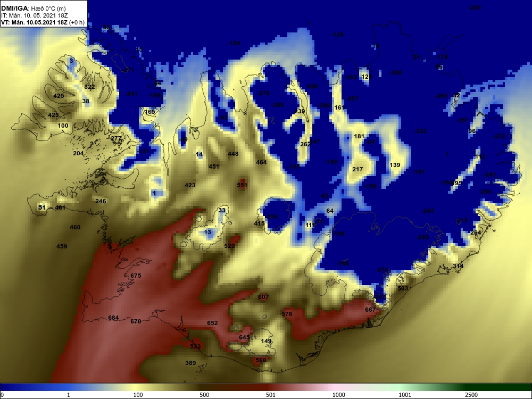This screenshot has height=399, width=532.
Task: Click the '568' height value
Action: tap(261, 360)
